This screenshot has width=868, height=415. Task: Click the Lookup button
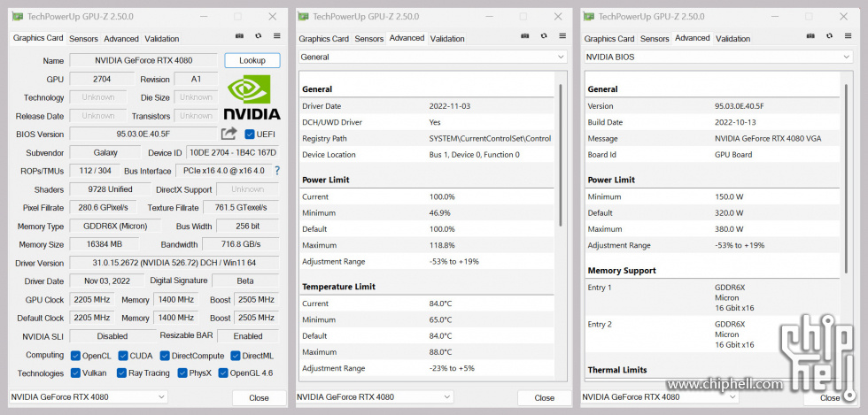click(252, 60)
